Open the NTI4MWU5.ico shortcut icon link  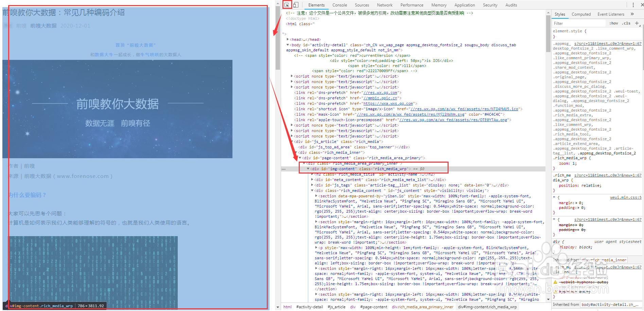coord(465,109)
